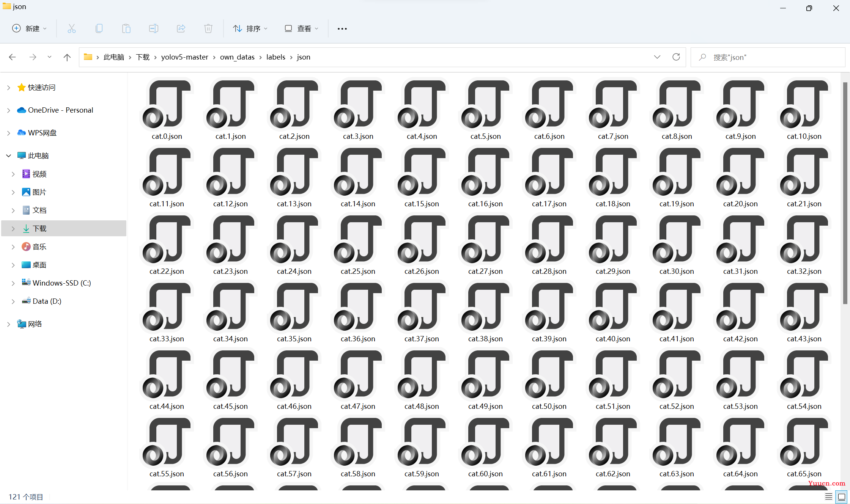The height and width of the screenshot is (504, 850).
Task: Click the vertical scrollbar in file pane
Action: tap(845, 193)
